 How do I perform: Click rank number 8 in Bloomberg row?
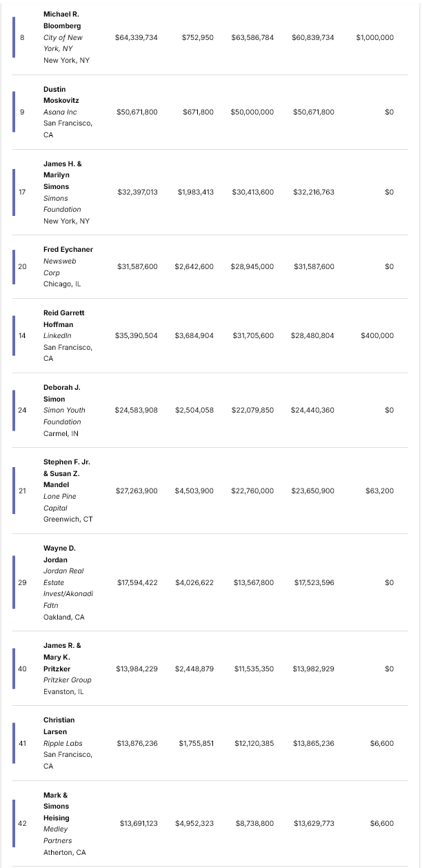coord(22,37)
